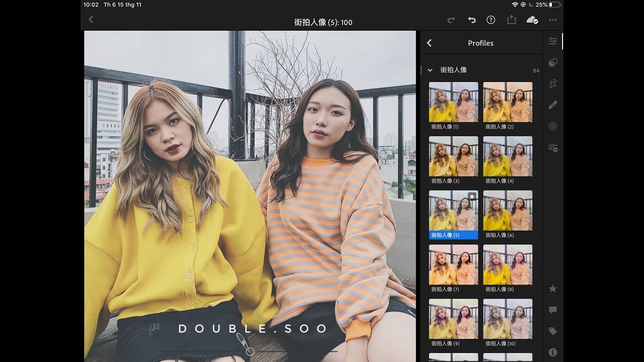This screenshot has height=362, width=644.
Task: Select the Healing brush tool
Action: pyautogui.click(x=553, y=105)
